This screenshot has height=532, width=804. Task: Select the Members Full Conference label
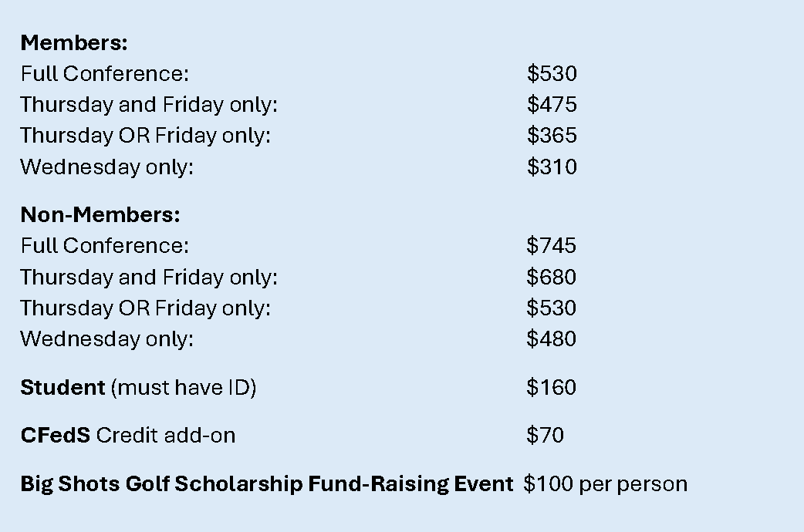pos(105,74)
